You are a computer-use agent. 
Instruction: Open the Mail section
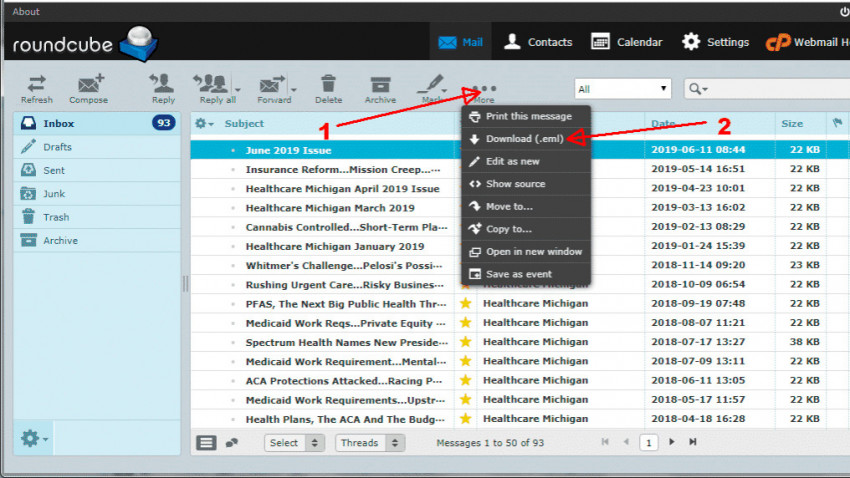461,42
